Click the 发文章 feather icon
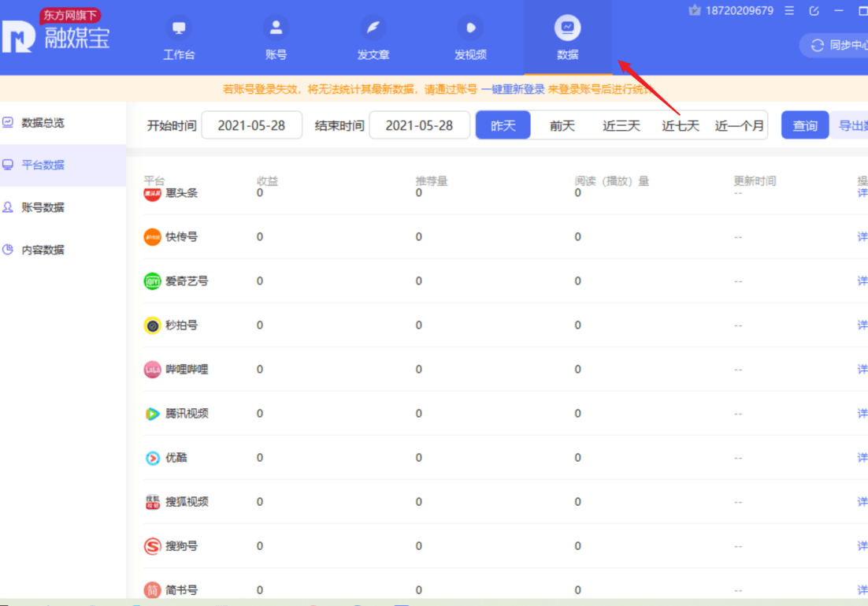This screenshot has width=868, height=606. 373,28
